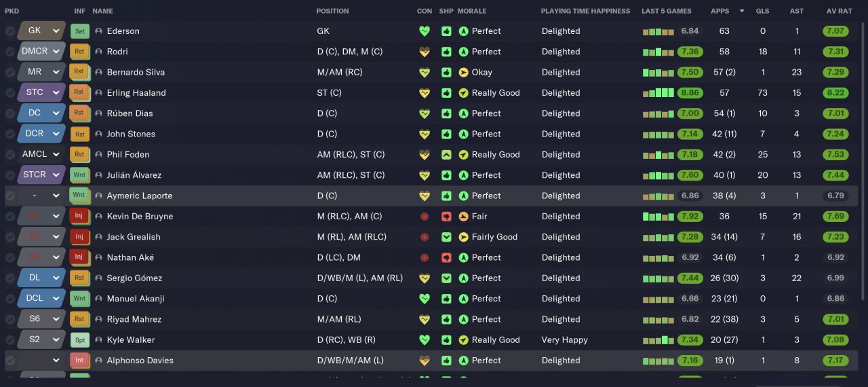The width and height of the screenshot is (868, 387).
Task: Tick the selection checkbox for Aymeric Laporte
Action: point(10,196)
